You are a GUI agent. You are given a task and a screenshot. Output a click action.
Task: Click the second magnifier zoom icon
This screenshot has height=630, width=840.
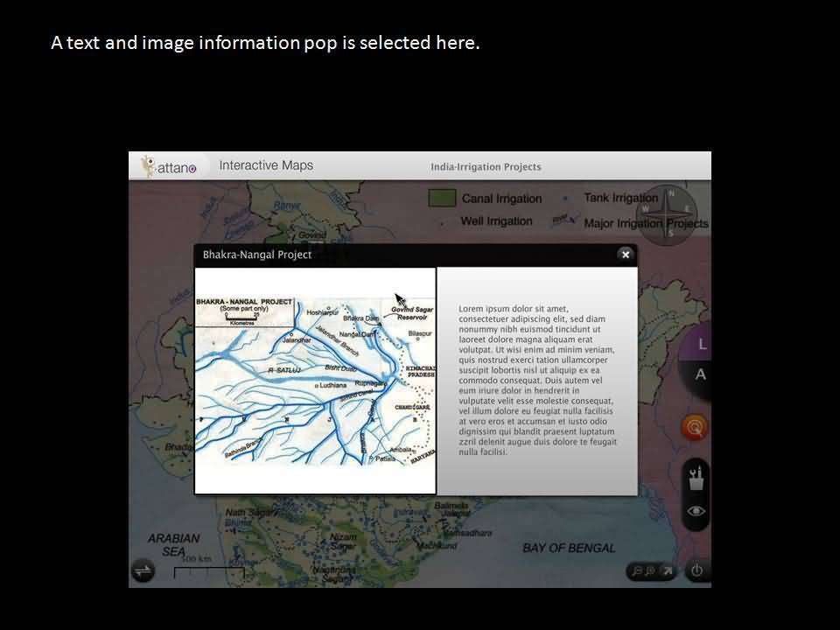click(650, 571)
